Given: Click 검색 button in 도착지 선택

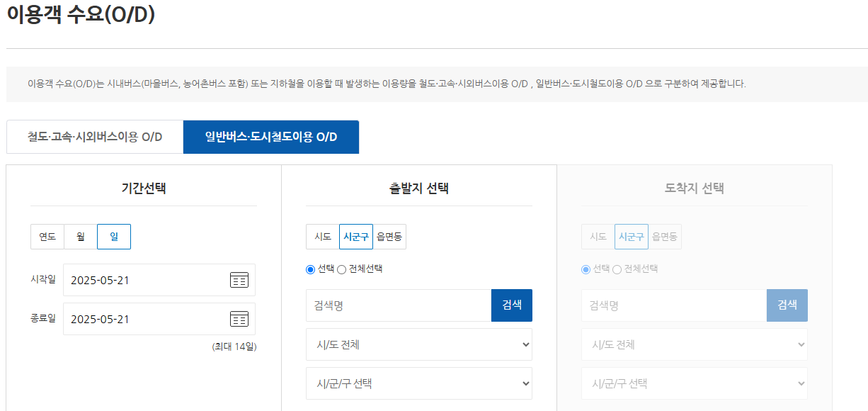Looking at the screenshot, I should 787,305.
